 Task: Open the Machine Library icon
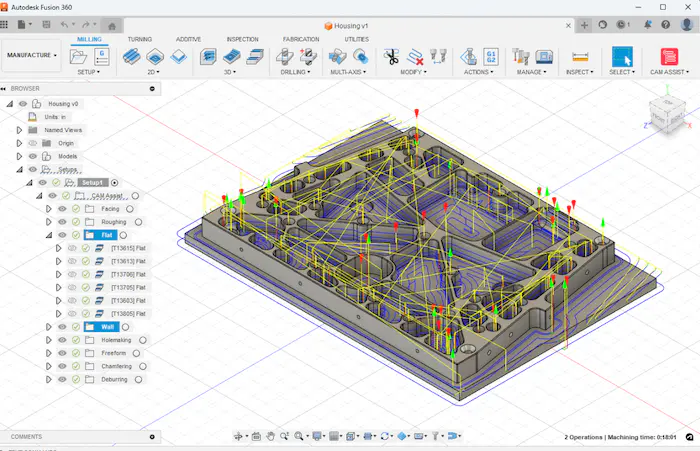544,57
